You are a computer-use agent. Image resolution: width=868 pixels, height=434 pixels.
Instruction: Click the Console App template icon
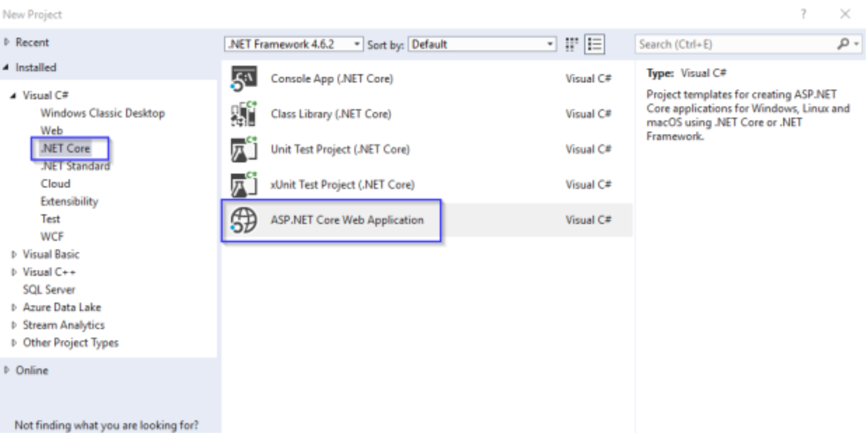(x=244, y=78)
